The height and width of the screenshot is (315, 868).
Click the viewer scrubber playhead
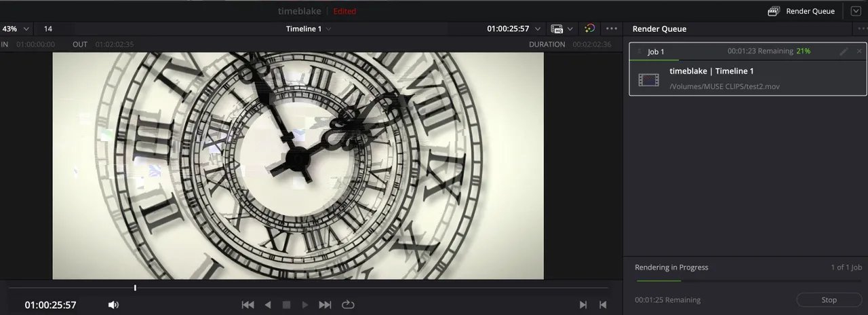click(x=135, y=288)
